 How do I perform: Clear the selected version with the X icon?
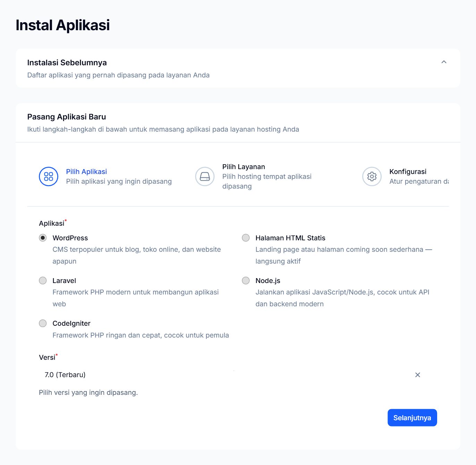coord(418,375)
